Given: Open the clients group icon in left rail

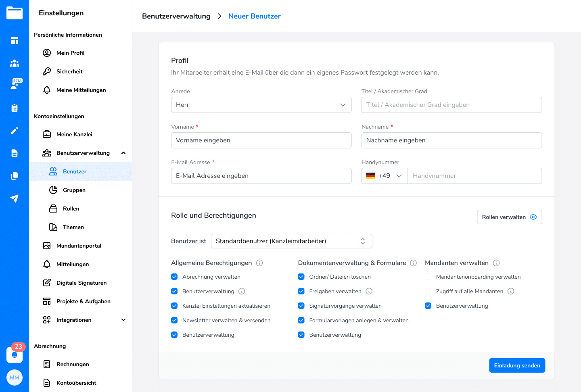Looking at the screenshot, I should (x=15, y=63).
